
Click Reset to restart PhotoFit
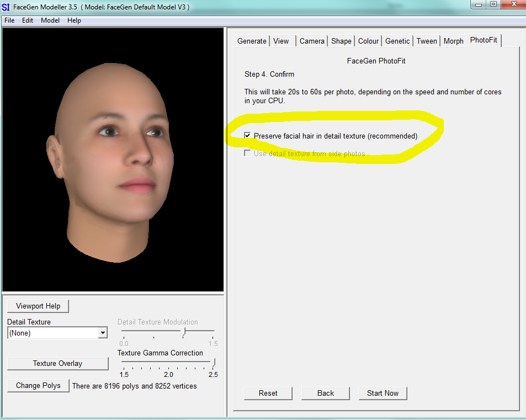tap(268, 393)
